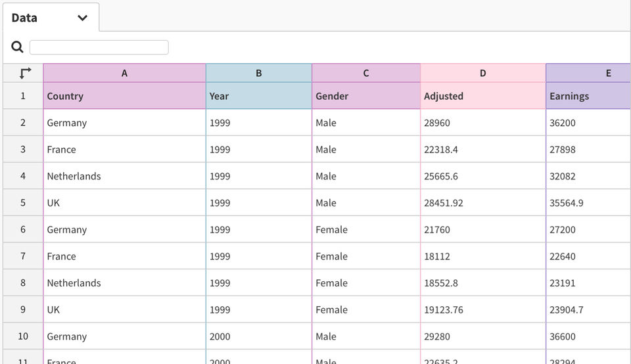Viewport: 631px width, 364px height.
Task: Select France cell in row 7
Action: 124,256
